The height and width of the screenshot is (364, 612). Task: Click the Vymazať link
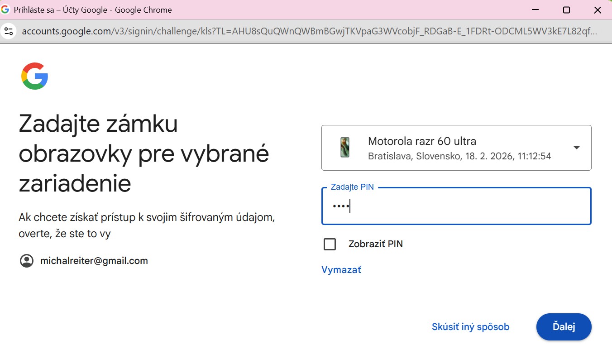(341, 270)
